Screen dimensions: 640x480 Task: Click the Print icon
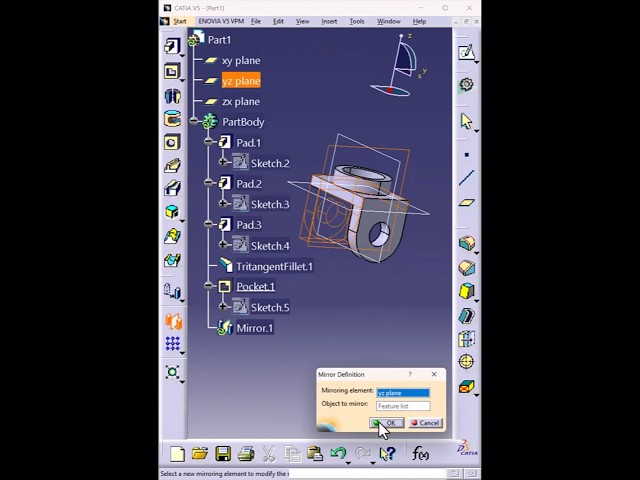[246, 453]
